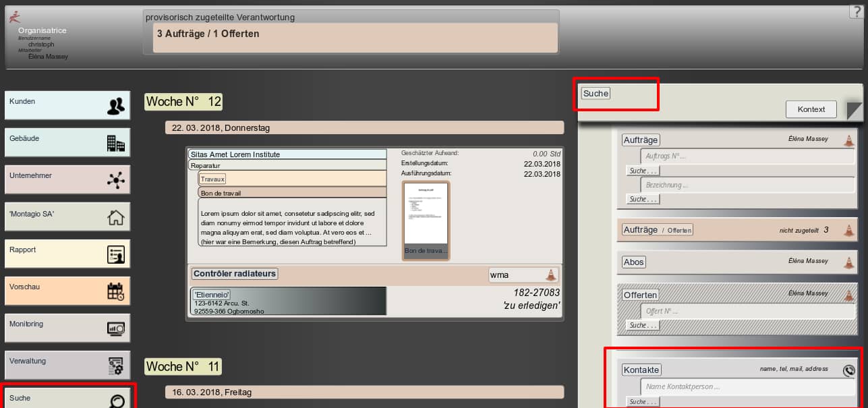Image resolution: width=868 pixels, height=408 pixels.
Task: Click the traffic cone next to wma
Action: [x=551, y=274]
